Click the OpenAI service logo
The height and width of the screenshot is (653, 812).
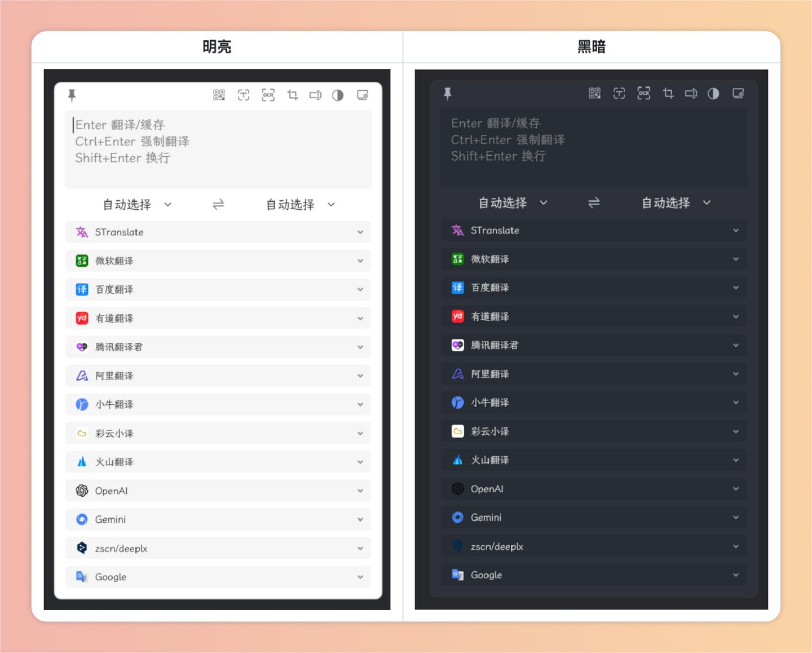(x=81, y=491)
